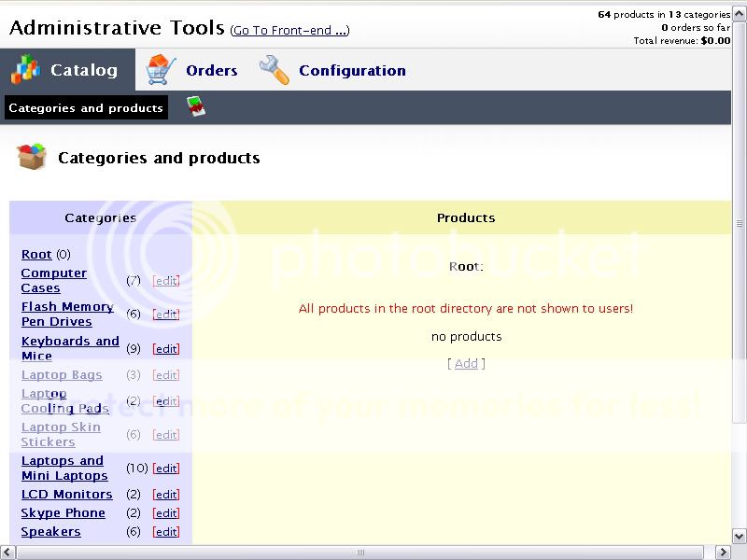Open the Configuration tab
Screen dimensions: 747x560
point(332,70)
